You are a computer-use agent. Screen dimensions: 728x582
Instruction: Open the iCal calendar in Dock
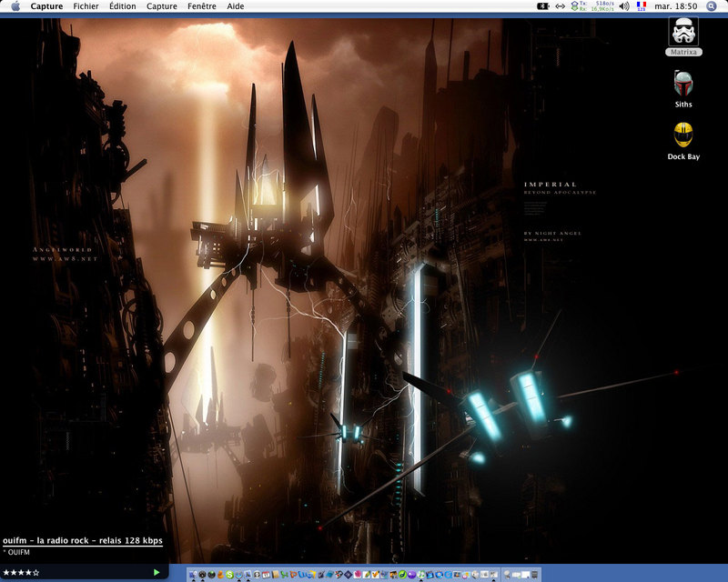(266, 575)
